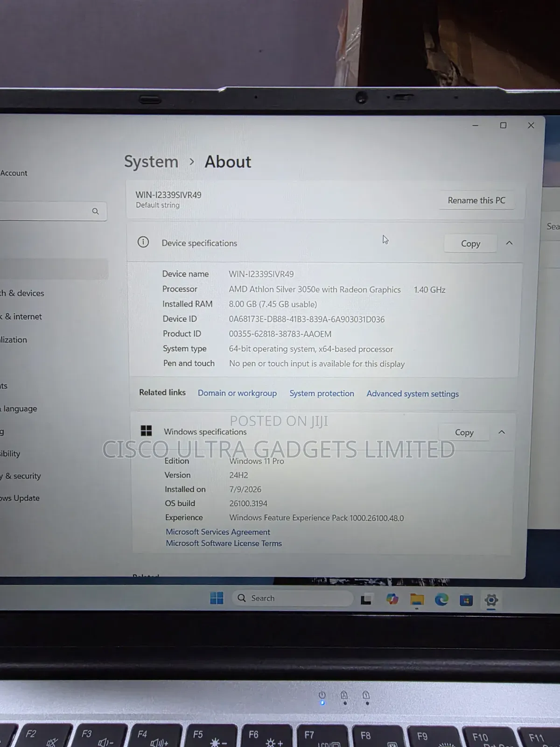The width and height of the screenshot is (560, 747).
Task: Copy the Windows specifications
Action: [x=464, y=432]
